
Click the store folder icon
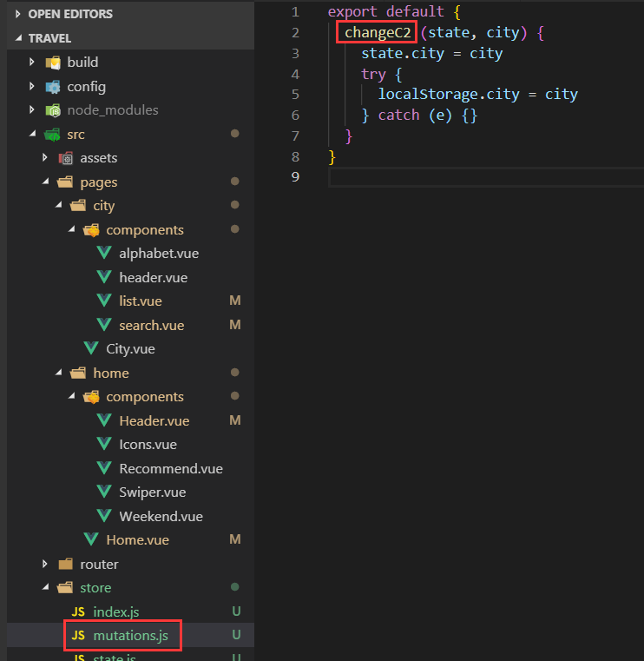[65, 587]
